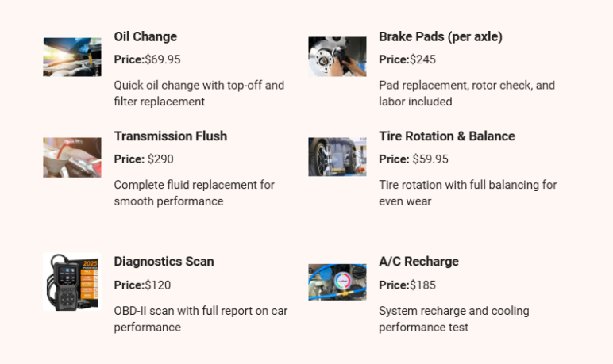
Task: Click the $59.95 tire rotation price
Action: coord(430,159)
